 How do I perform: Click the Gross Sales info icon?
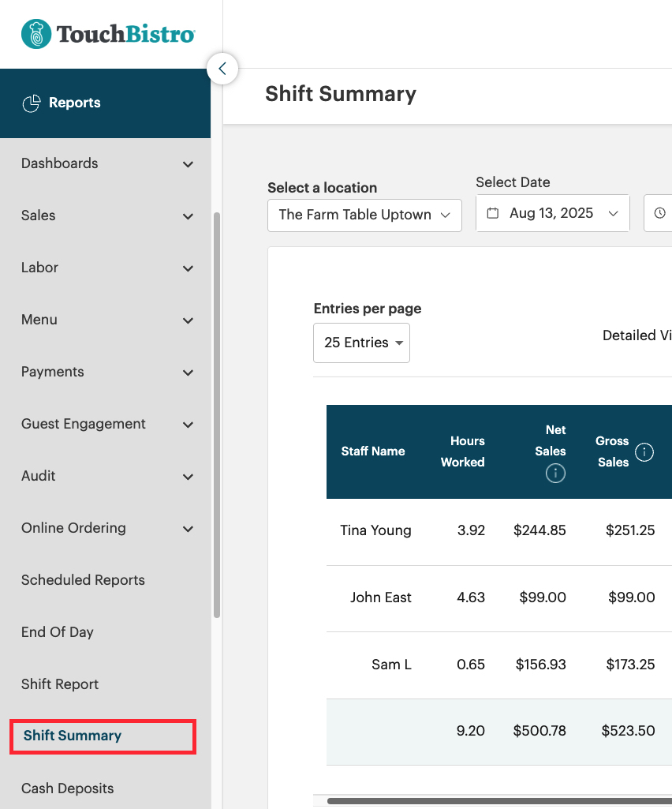644,452
